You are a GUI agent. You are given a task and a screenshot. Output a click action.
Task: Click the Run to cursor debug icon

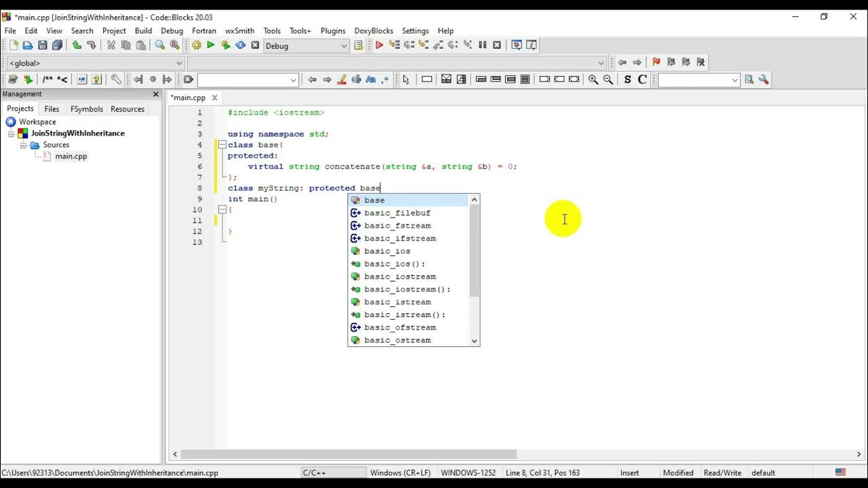click(x=394, y=45)
